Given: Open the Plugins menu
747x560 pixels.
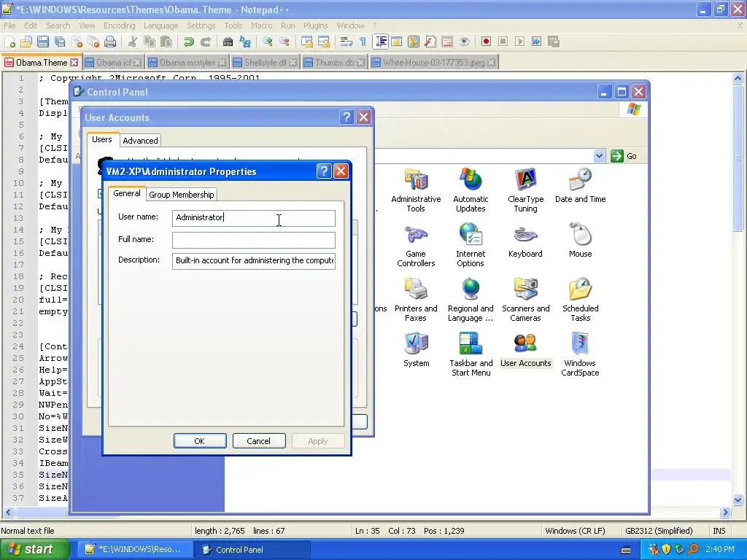Looking at the screenshot, I should (x=315, y=26).
